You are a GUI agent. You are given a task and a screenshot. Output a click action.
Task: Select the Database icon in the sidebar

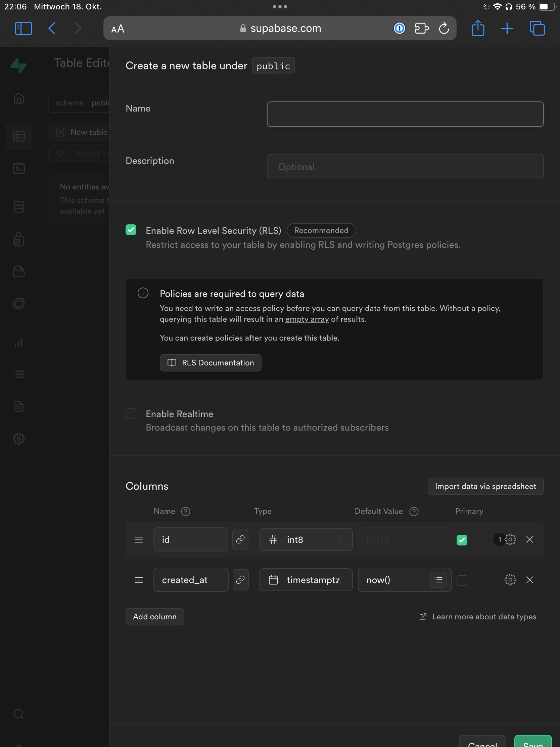click(18, 207)
